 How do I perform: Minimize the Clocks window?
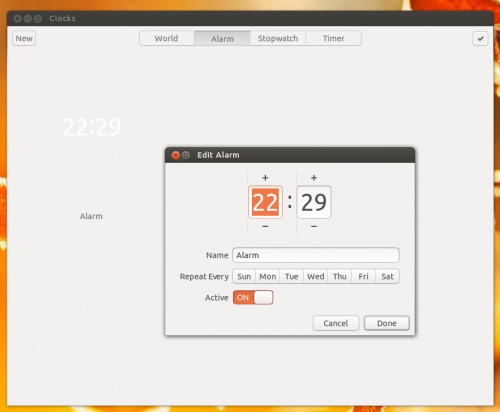[28, 18]
